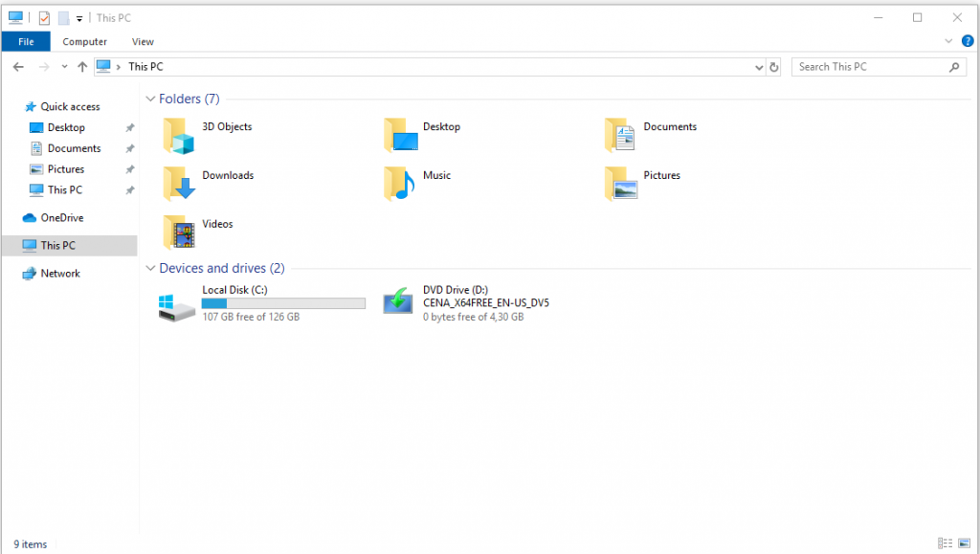Open the Documents folder icon in Folders
Viewport: 980px width, 554px height.
(620, 136)
